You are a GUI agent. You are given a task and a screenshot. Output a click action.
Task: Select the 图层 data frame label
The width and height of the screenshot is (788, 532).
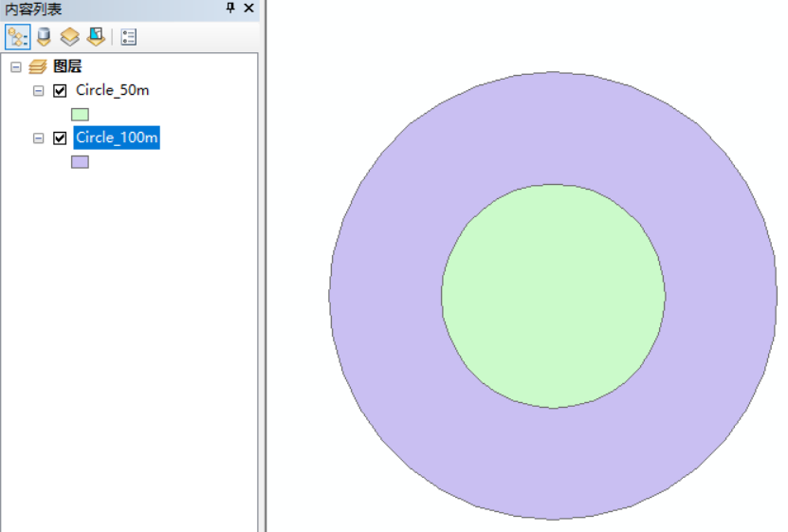(67, 66)
